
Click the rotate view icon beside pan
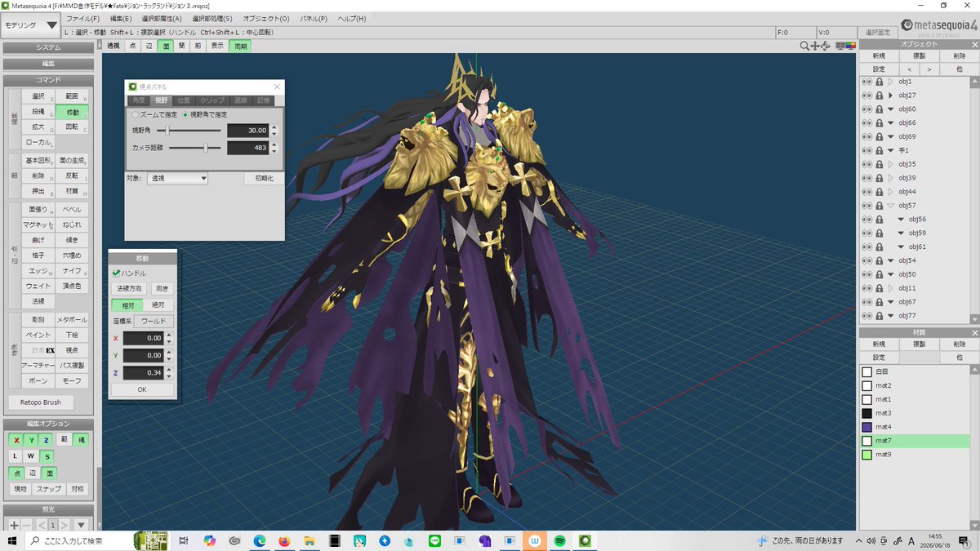826,47
